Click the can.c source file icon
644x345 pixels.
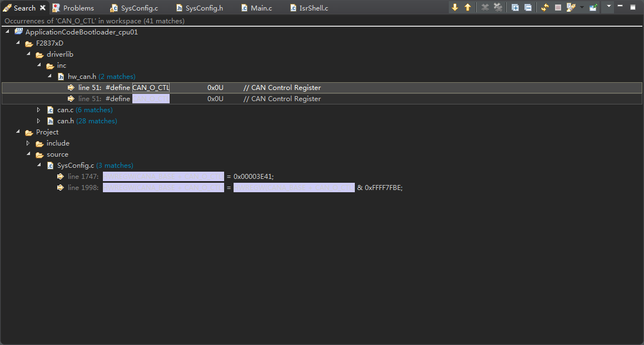(x=50, y=109)
